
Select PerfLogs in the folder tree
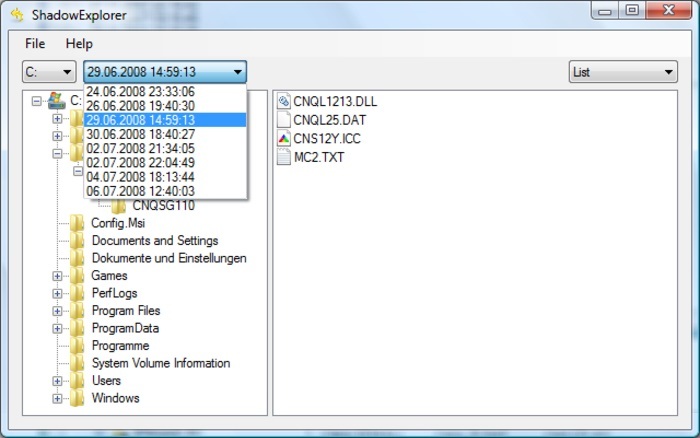(114, 293)
